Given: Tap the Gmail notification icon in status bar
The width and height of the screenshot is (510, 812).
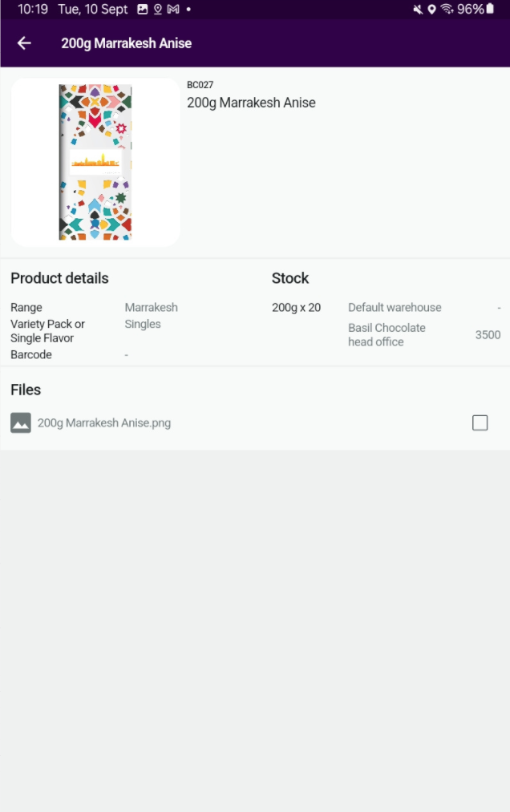Looking at the screenshot, I should [172, 10].
